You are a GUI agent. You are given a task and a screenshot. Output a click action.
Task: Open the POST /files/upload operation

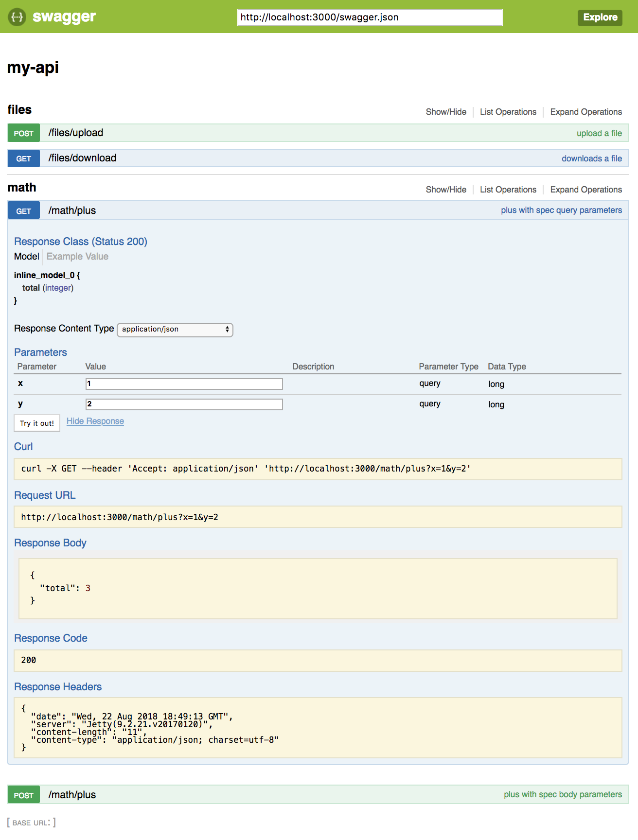pyautogui.click(x=76, y=133)
